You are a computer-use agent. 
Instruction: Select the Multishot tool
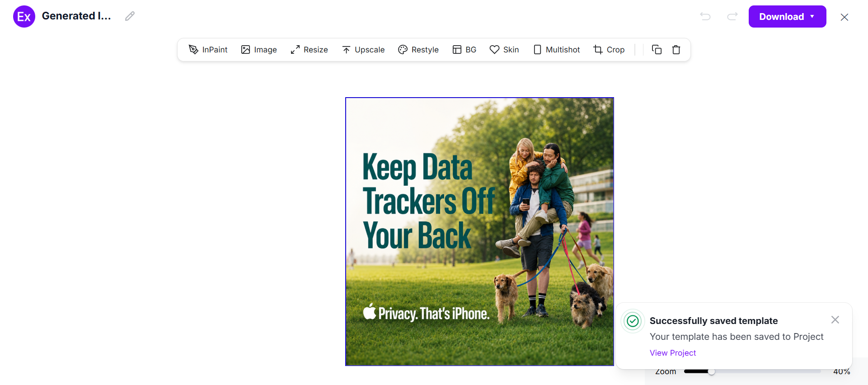(557, 50)
